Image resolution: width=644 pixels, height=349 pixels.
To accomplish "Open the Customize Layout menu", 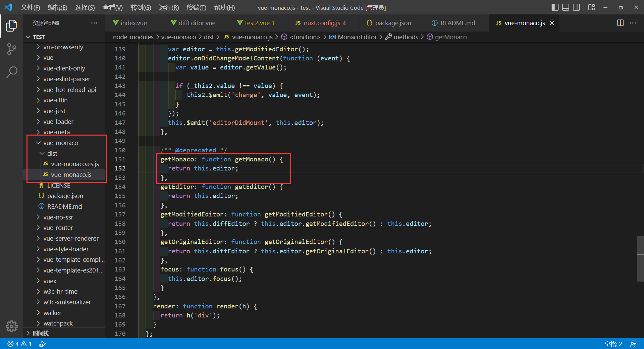I will (591, 7).
